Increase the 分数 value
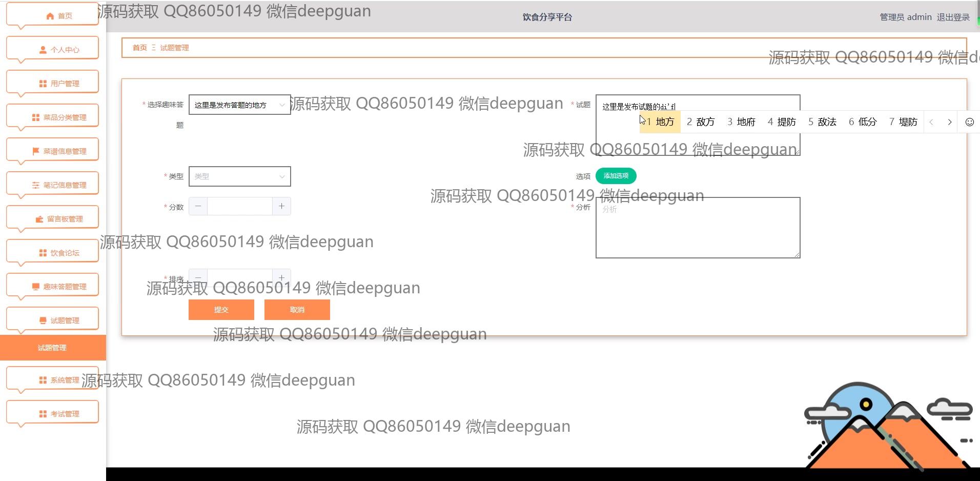Viewport: 980px width, 481px height. coord(281,206)
